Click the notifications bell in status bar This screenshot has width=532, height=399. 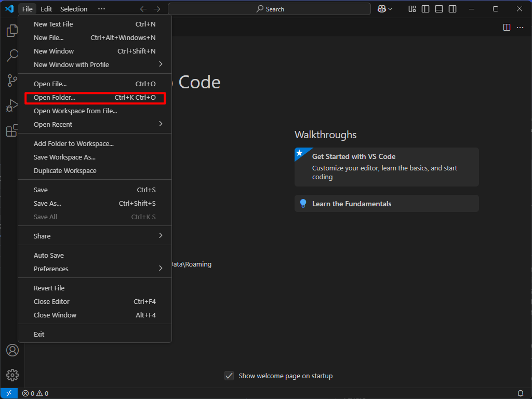[521, 393]
